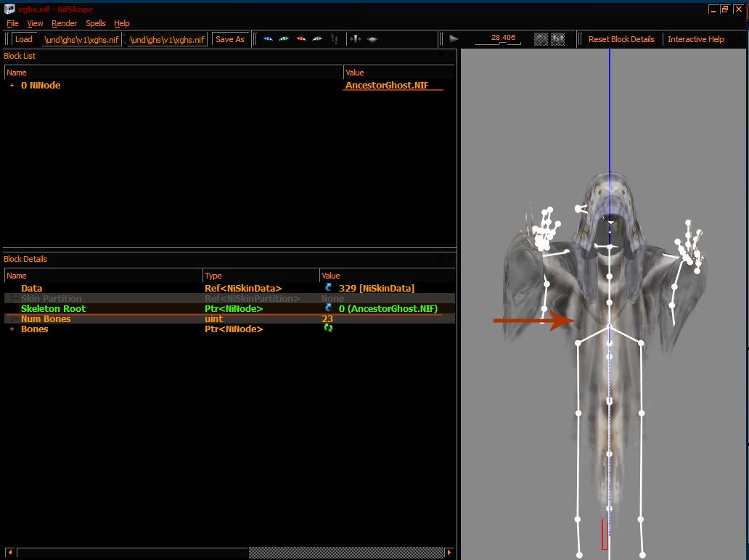749x560 pixels.
Task: Click the uint type cell
Action: pos(214,319)
